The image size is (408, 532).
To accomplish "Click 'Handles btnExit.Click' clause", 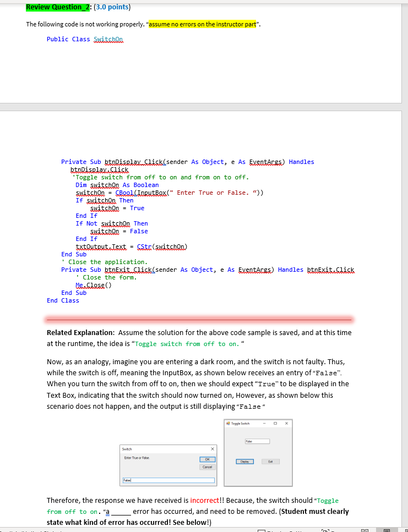I will pos(316,270).
